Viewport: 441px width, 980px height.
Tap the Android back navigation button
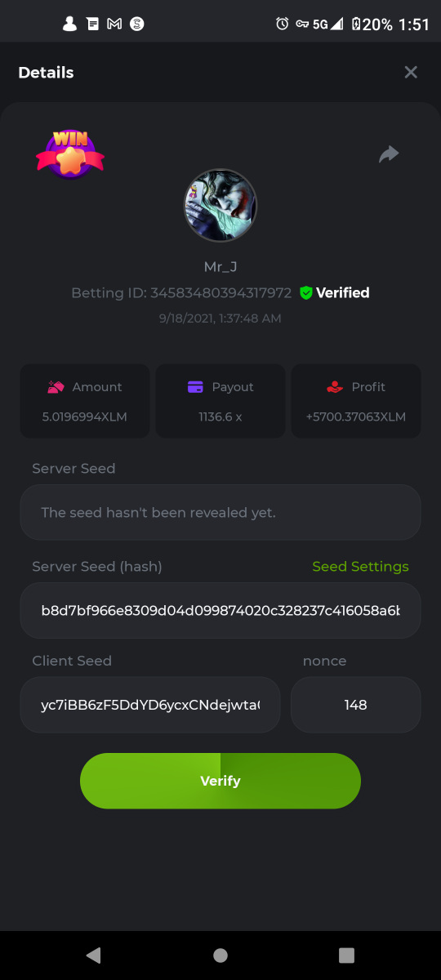point(93,955)
